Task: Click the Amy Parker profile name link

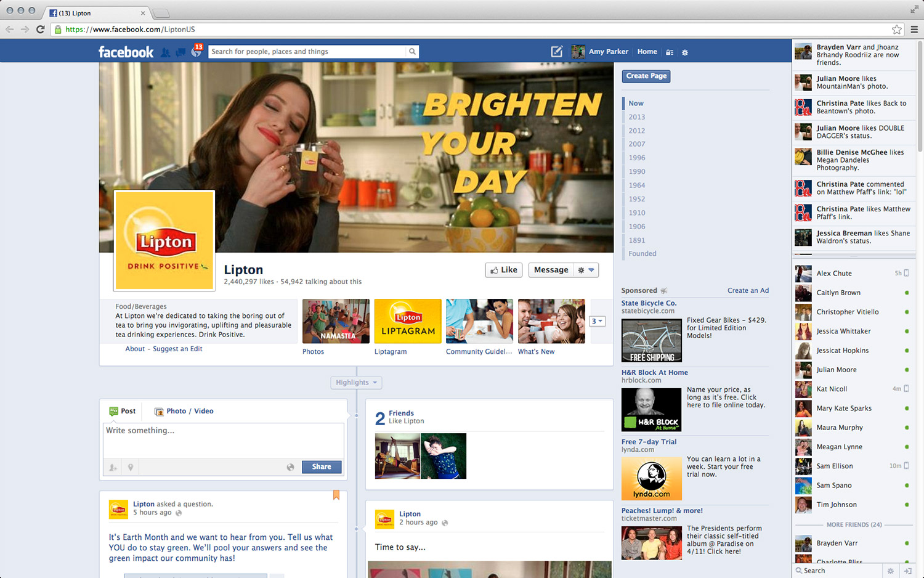Action: (609, 52)
